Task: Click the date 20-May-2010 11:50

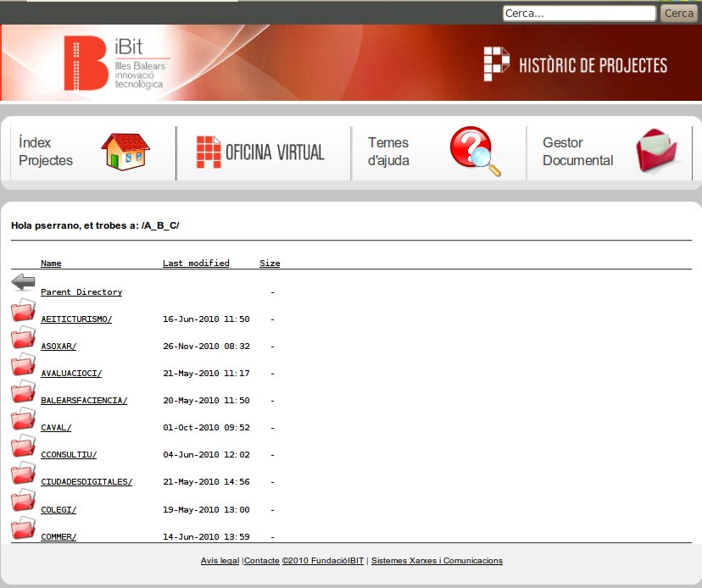Action: [x=206, y=401]
